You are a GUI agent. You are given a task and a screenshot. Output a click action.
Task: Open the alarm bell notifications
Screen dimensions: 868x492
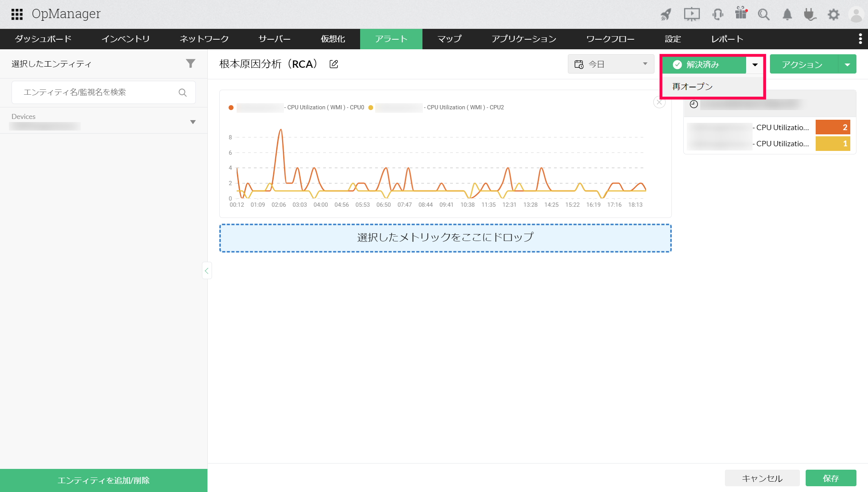(x=787, y=15)
